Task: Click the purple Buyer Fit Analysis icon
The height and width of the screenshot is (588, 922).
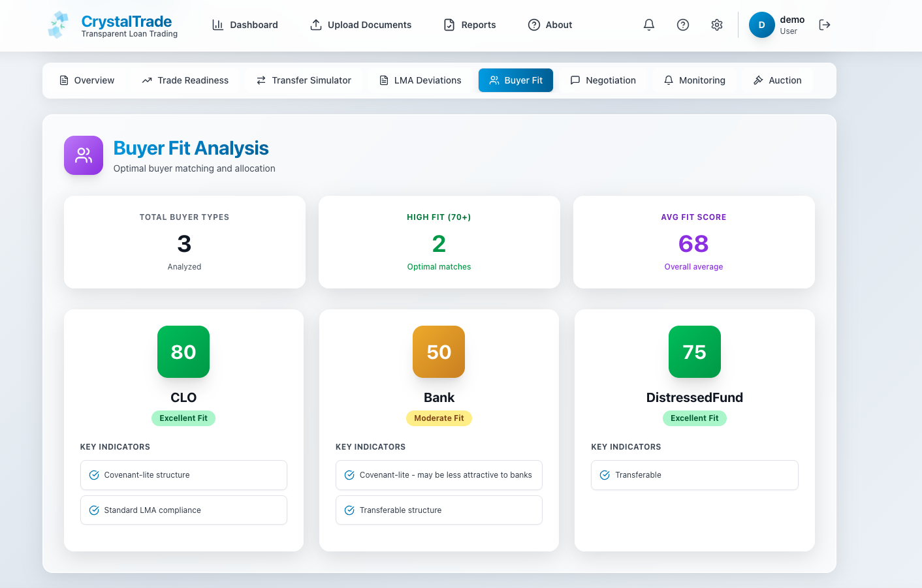Action: pos(84,155)
